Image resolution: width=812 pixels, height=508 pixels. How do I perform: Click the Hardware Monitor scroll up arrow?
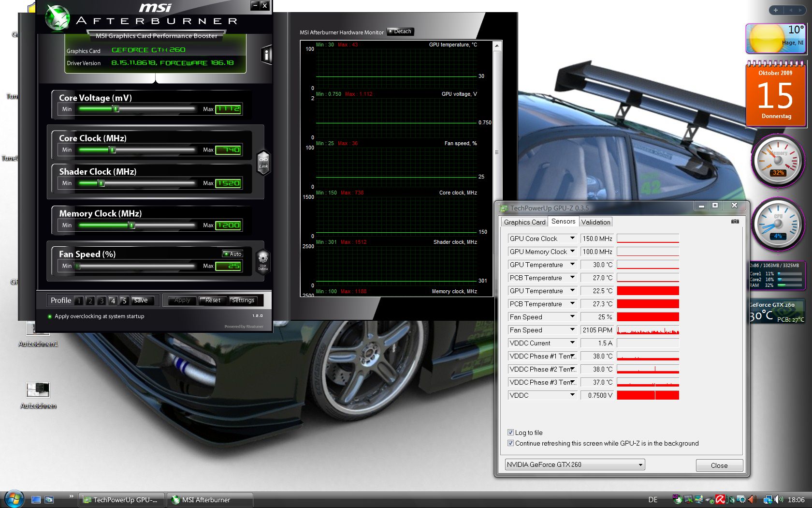click(x=496, y=45)
